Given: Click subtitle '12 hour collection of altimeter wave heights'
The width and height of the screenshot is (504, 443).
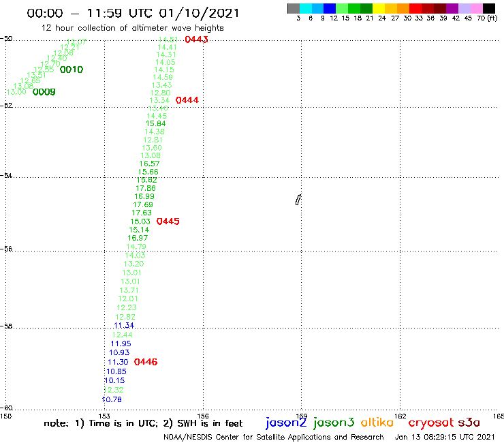Looking at the screenshot, I should 132,28.
